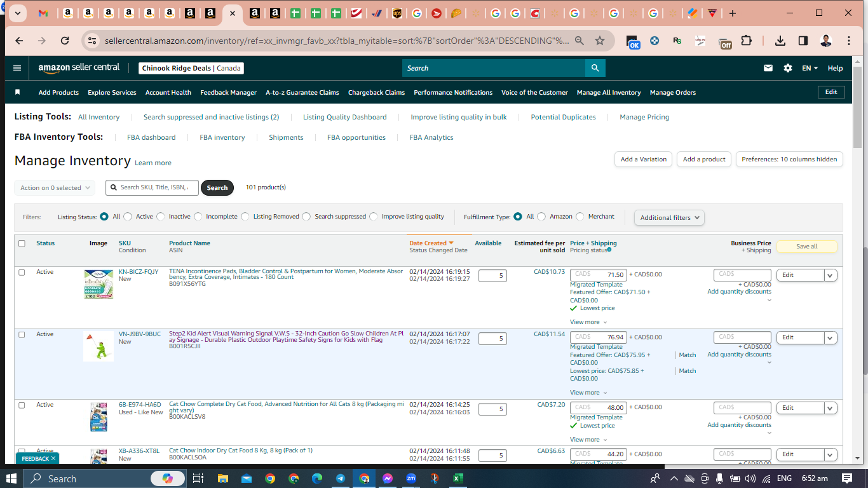Choose the Search suppressed radio filter
The image size is (868, 488).
click(306, 217)
